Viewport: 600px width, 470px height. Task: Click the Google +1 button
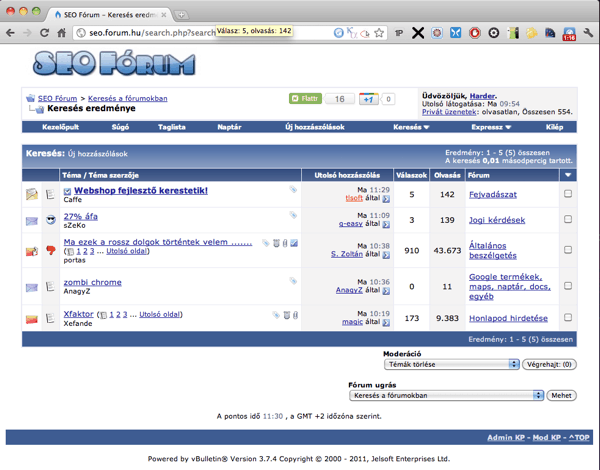coord(368,99)
